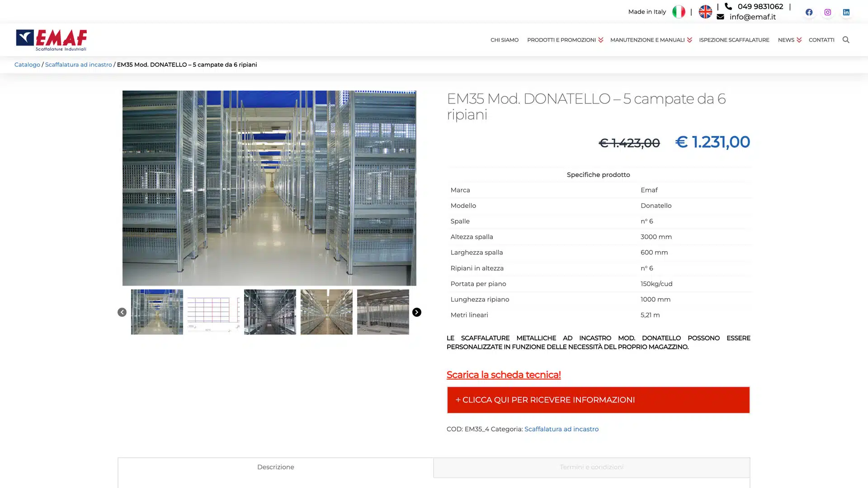Viewport: 868px width, 488px height.
Task: Expand Manutenzione e Manuali submenu chevron
Action: (689, 40)
